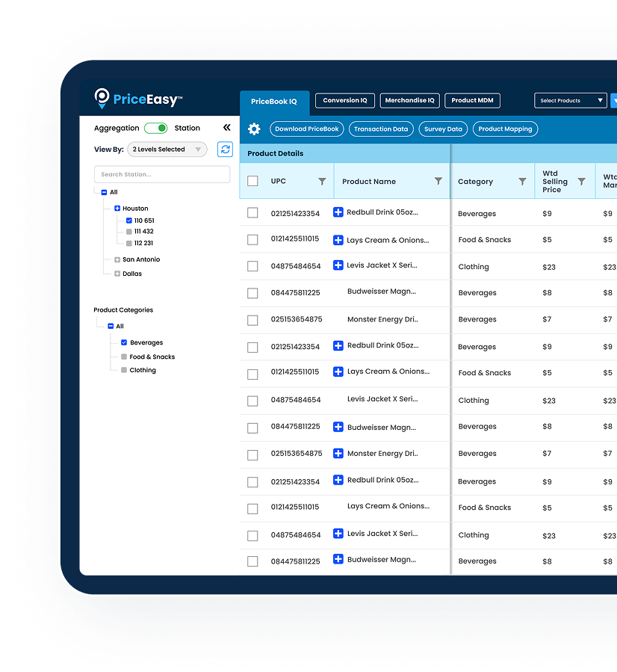Screen dimensions: 617x672
Task: Switch to the PriceBook IQ tab
Action: click(274, 102)
